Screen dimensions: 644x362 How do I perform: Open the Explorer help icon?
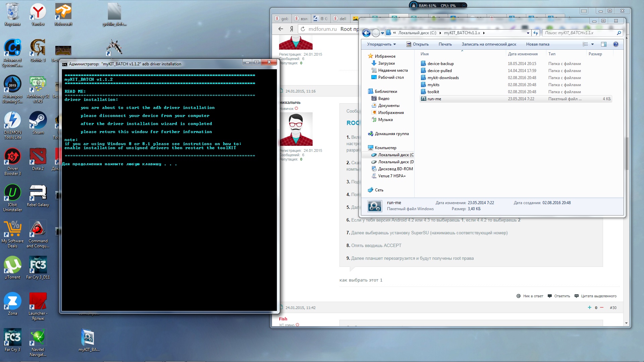coord(616,44)
